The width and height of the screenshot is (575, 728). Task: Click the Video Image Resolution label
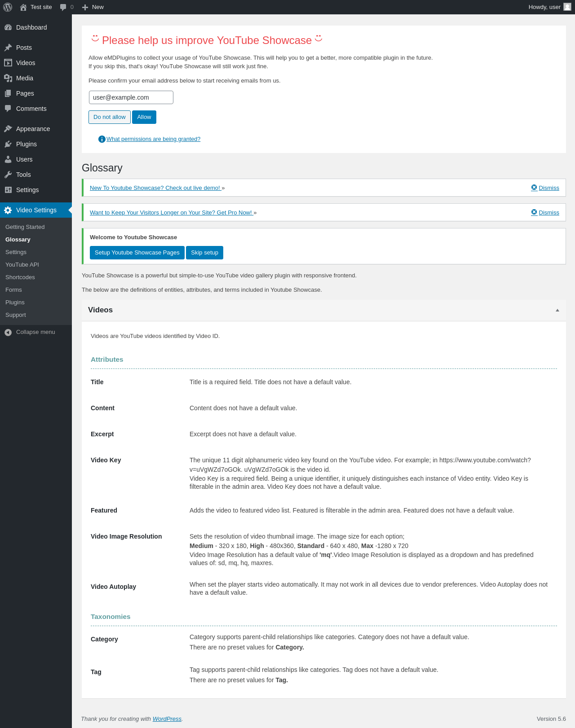tap(126, 536)
